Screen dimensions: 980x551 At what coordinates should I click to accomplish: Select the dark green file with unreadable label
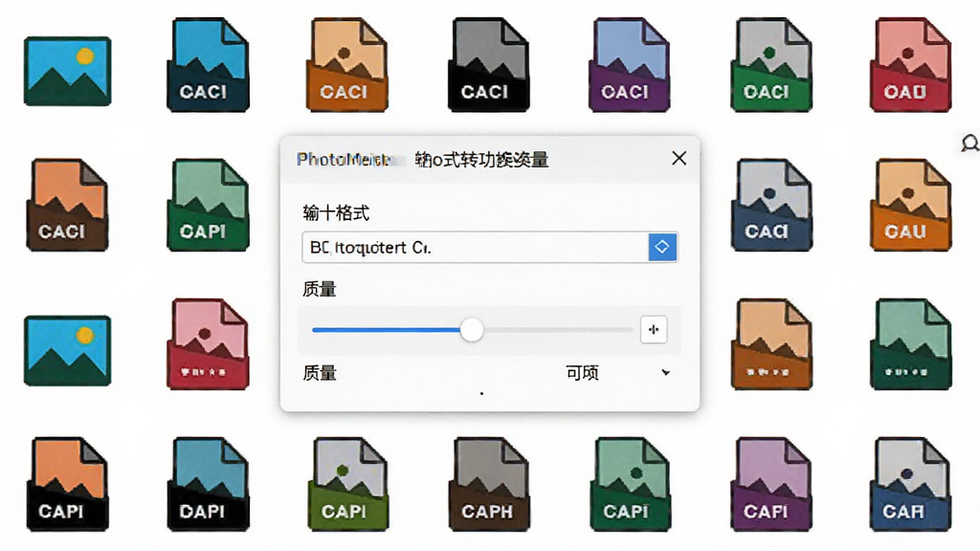[911, 344]
